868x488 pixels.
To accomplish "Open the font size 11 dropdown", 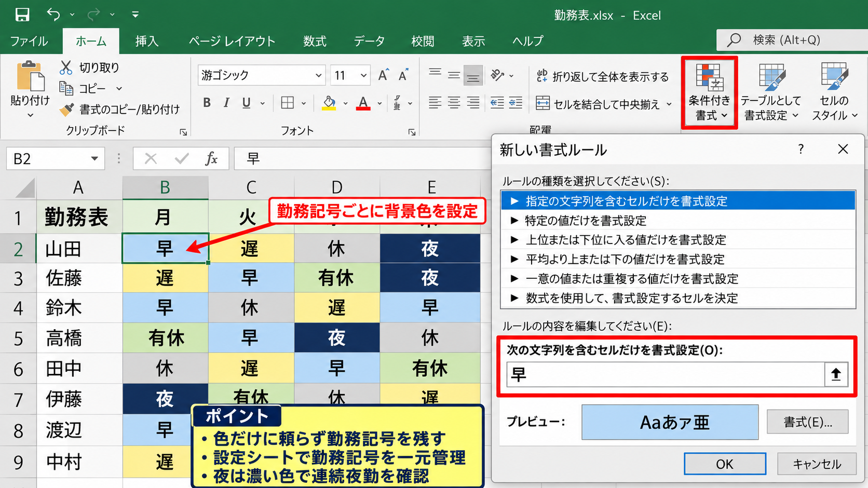I will (363, 75).
